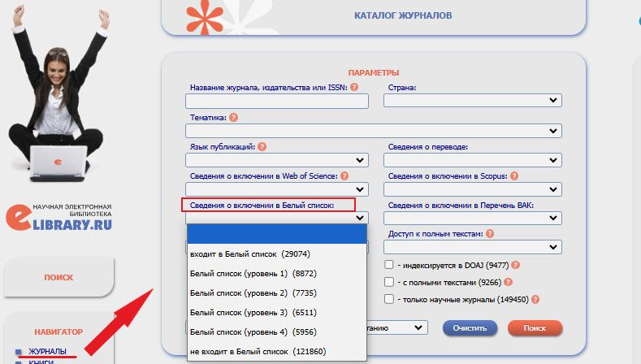Open ЖУРНАЛЫ link in navigator
The width and height of the screenshot is (641, 364).
tap(47, 351)
